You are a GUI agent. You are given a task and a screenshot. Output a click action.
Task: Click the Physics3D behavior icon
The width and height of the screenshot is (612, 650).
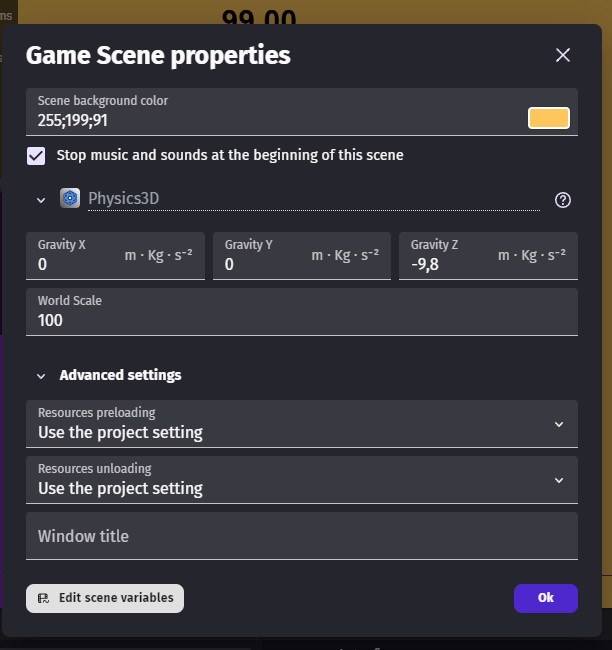tap(70, 198)
